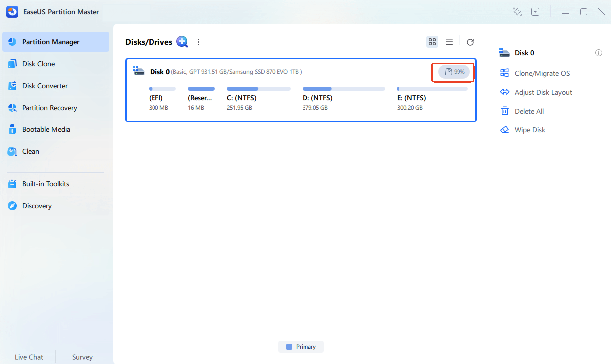Screen dimensions: 611x364
Task: Click the E: partition usage bar
Action: (433, 89)
